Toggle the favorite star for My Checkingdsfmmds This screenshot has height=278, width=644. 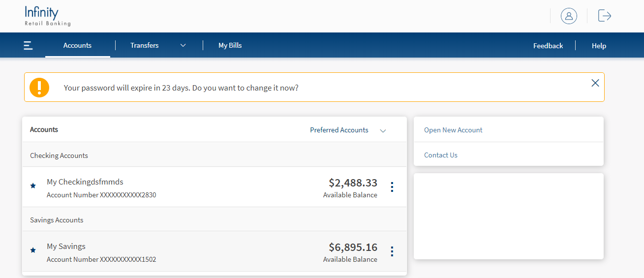tap(33, 186)
